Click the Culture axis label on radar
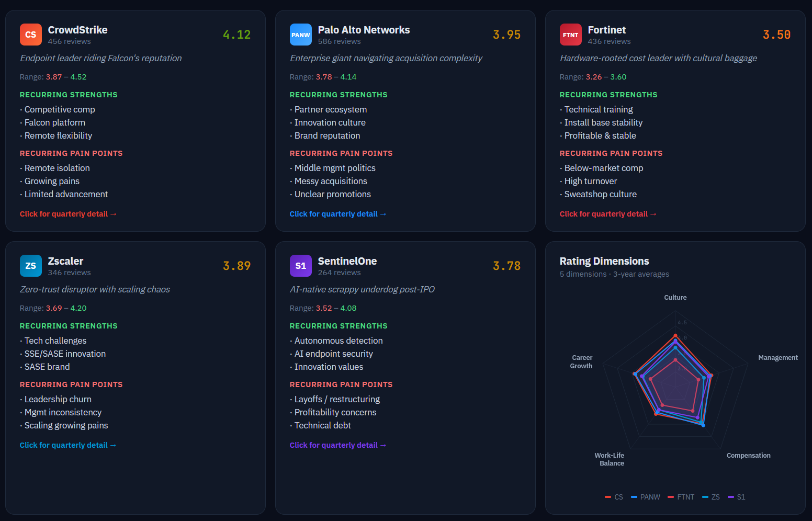Image resolution: width=812 pixels, height=521 pixels. tap(675, 298)
